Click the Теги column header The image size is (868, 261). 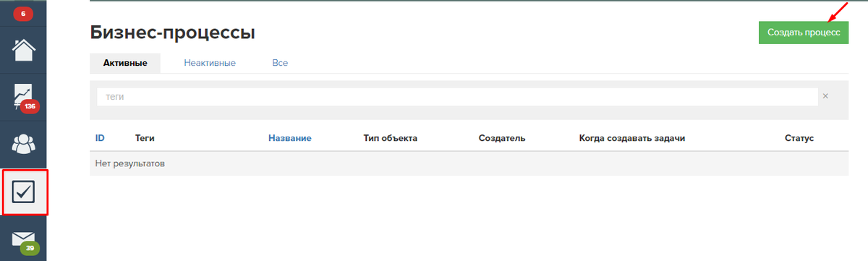(x=145, y=138)
